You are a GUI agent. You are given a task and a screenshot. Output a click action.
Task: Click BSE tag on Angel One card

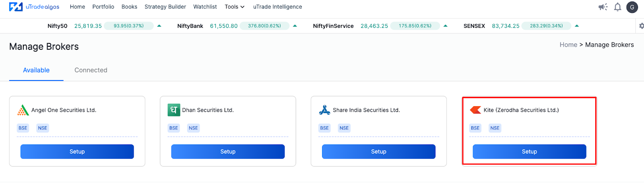tap(23, 128)
